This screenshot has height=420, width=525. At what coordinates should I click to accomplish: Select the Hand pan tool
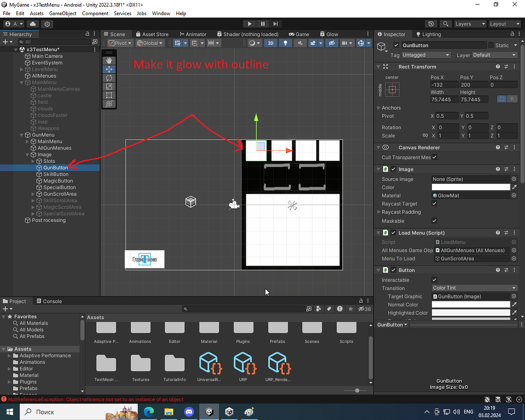click(x=109, y=60)
